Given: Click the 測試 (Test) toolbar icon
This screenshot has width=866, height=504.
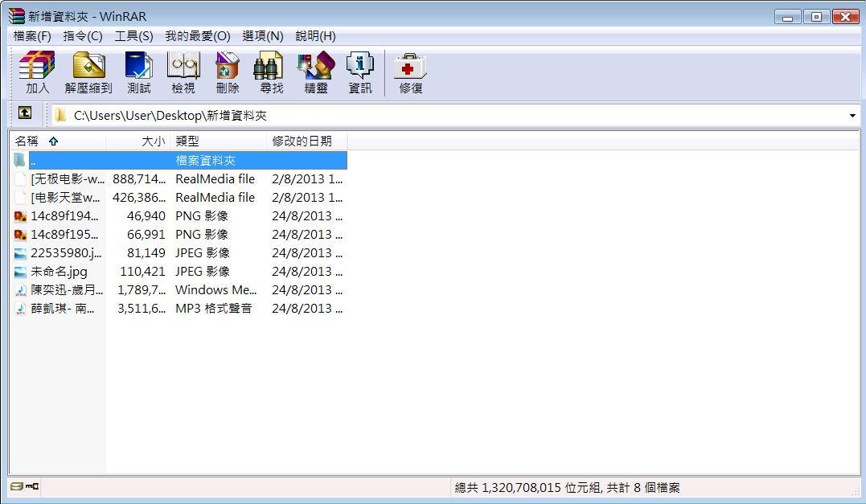Looking at the screenshot, I should click(138, 72).
